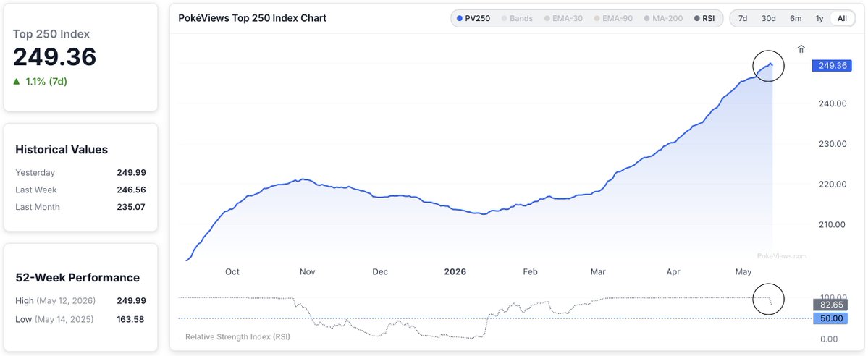The image size is (868, 356).
Task: Click the Last Month row label
Action: pyautogui.click(x=38, y=206)
